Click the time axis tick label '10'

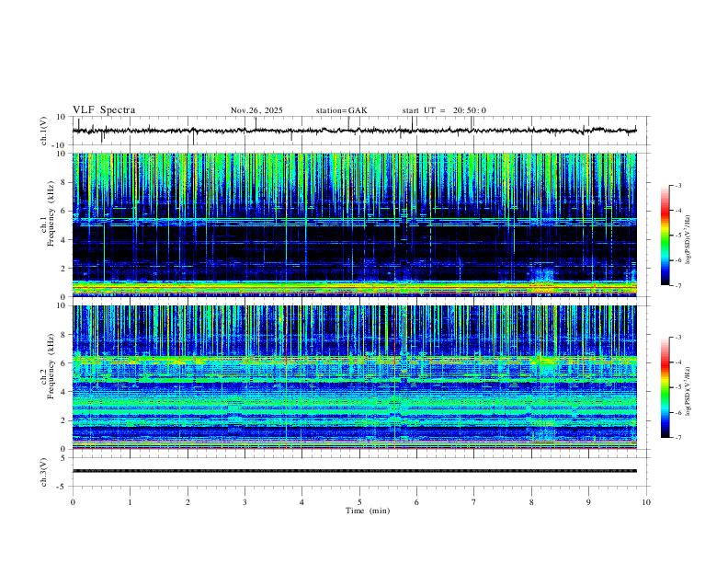pos(646,502)
